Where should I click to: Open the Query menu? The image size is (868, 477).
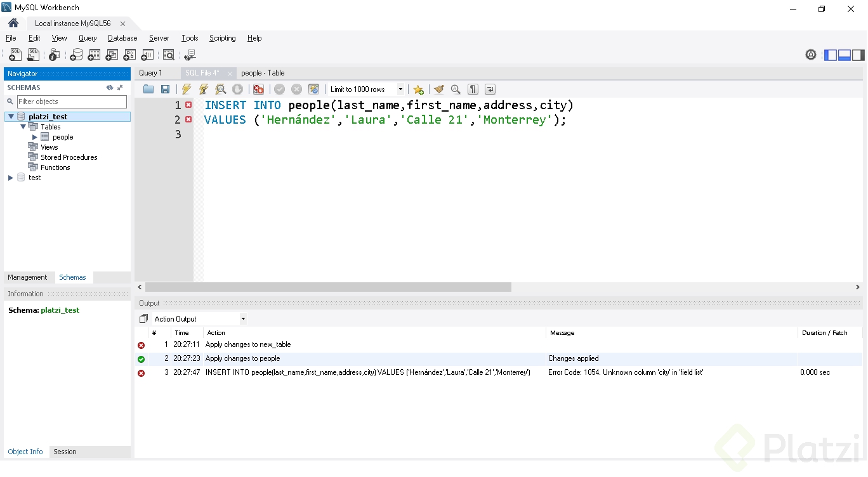(x=88, y=38)
